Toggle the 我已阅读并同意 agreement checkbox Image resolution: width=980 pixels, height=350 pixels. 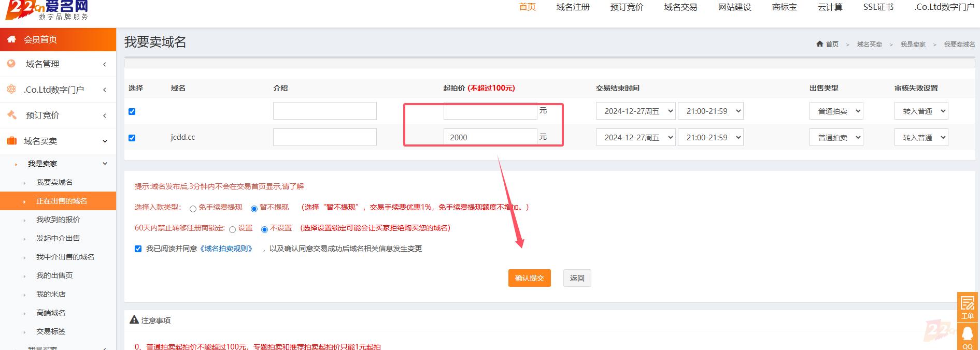coord(138,249)
